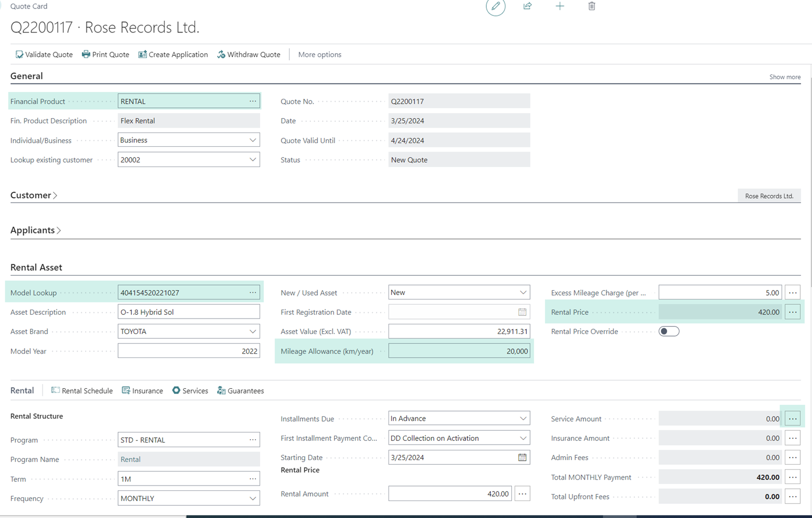Open Installments Due dropdown
This screenshot has width=812, height=518.
click(523, 419)
